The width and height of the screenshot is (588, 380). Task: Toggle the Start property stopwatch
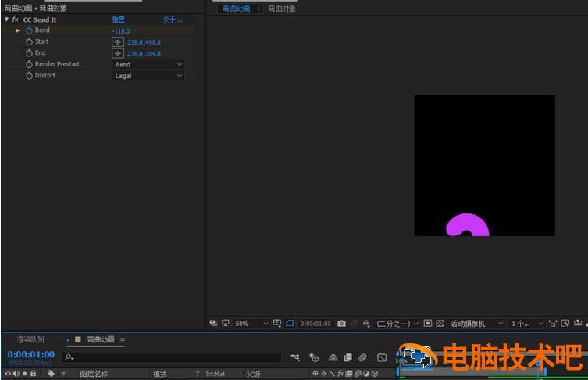[29, 41]
